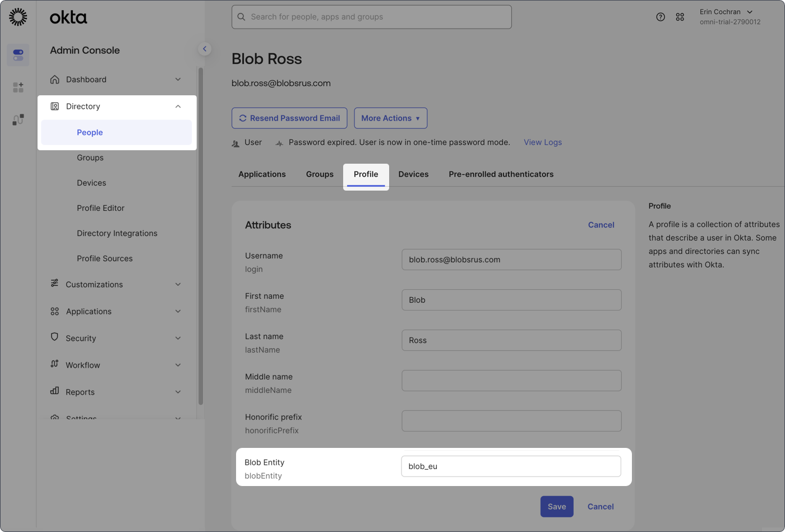Collapse the Directory section chevron
The width and height of the screenshot is (785, 532).
click(x=178, y=106)
